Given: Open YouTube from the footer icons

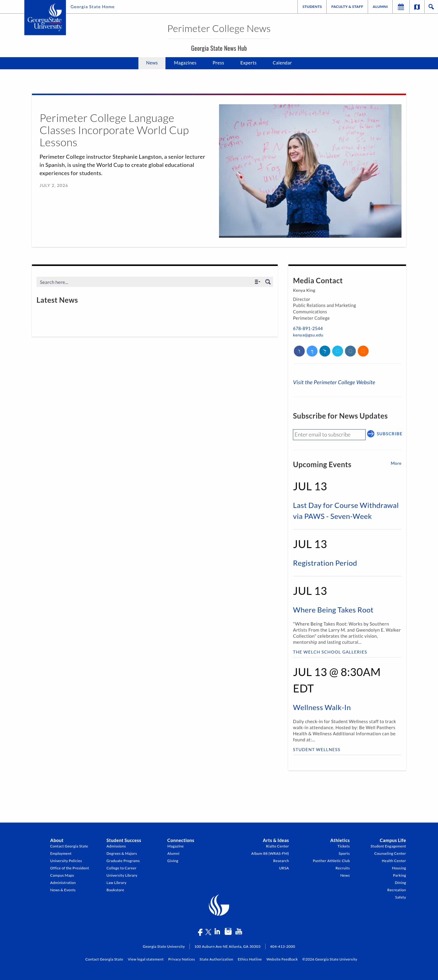Looking at the screenshot, I should click(x=238, y=931).
